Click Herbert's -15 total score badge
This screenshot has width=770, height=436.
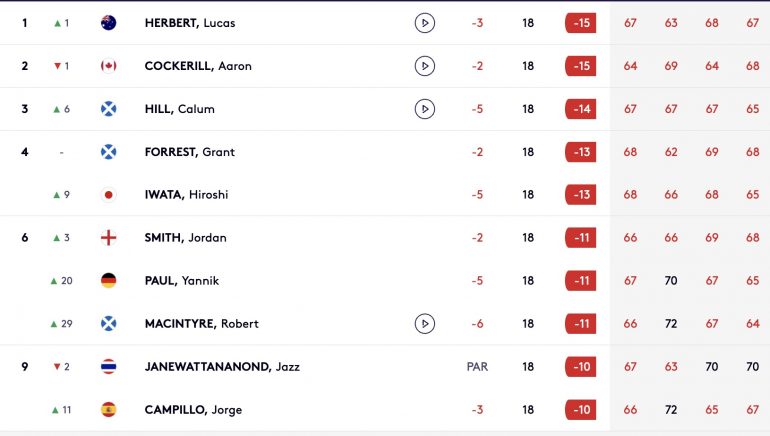coord(581,23)
